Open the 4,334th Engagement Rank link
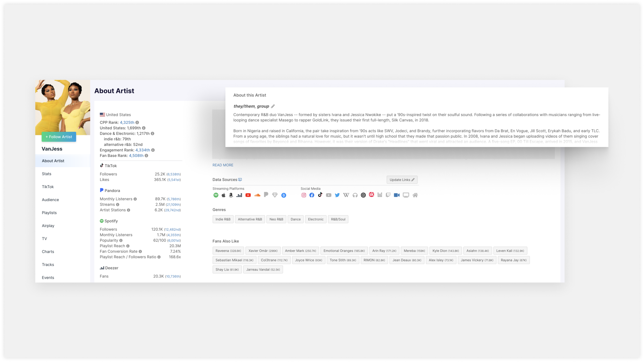Viewport: 644px width, 362px height. pyautogui.click(x=142, y=150)
